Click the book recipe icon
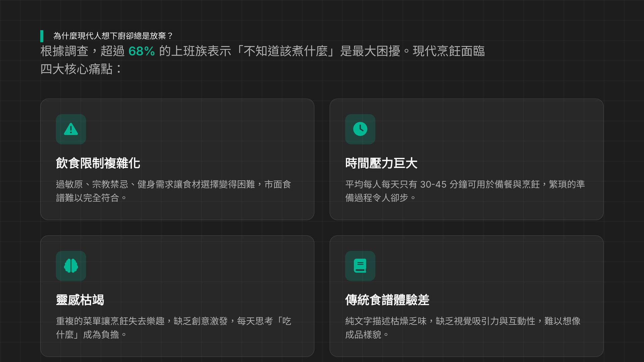This screenshot has height=362, width=644. tap(360, 266)
